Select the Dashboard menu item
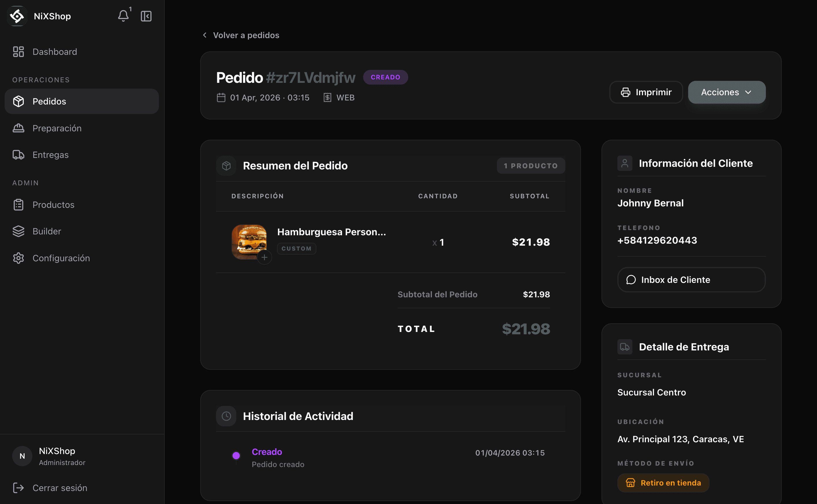The image size is (817, 504). [55, 52]
